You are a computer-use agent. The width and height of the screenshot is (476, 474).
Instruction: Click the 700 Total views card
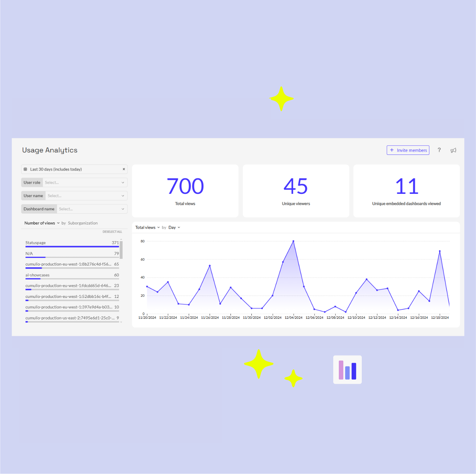pos(185,191)
